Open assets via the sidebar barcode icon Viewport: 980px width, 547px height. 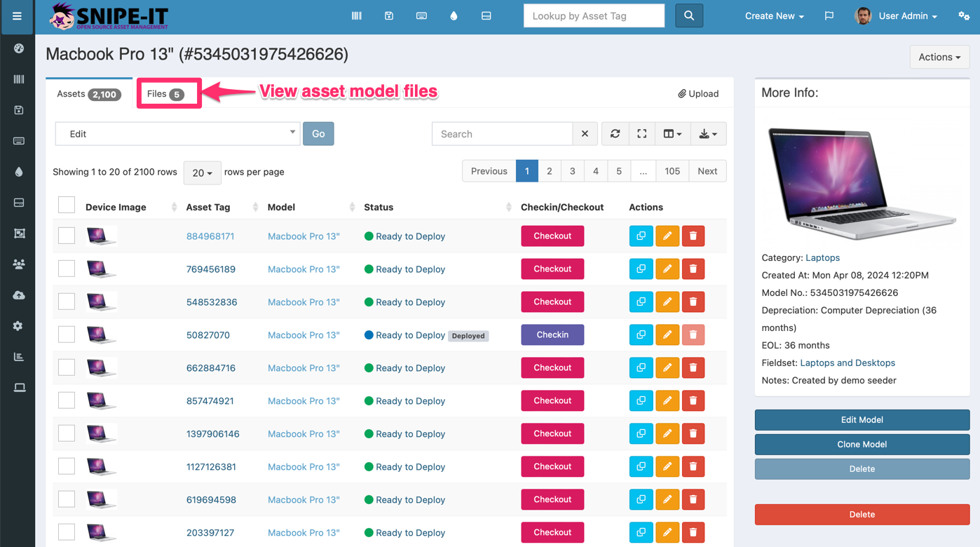tap(19, 79)
